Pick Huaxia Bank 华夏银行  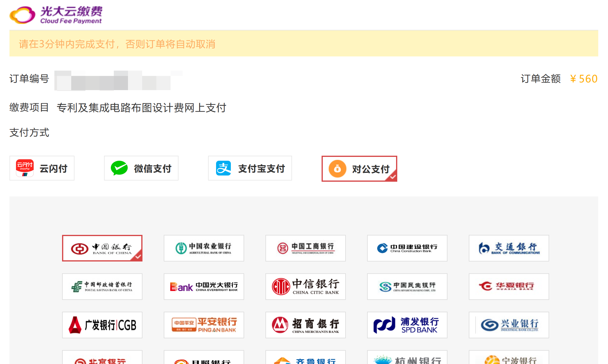click(x=509, y=287)
